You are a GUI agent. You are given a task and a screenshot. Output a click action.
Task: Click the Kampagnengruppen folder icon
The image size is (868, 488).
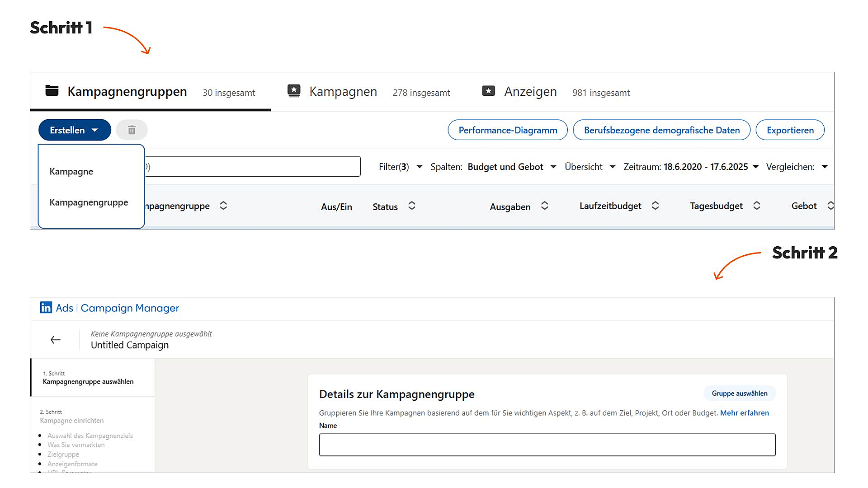tap(52, 91)
